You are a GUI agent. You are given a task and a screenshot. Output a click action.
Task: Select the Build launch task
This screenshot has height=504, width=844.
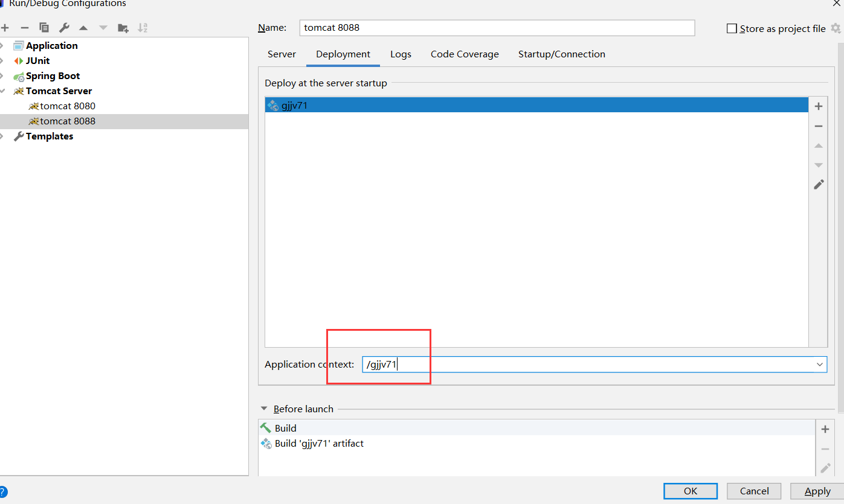(x=536, y=428)
